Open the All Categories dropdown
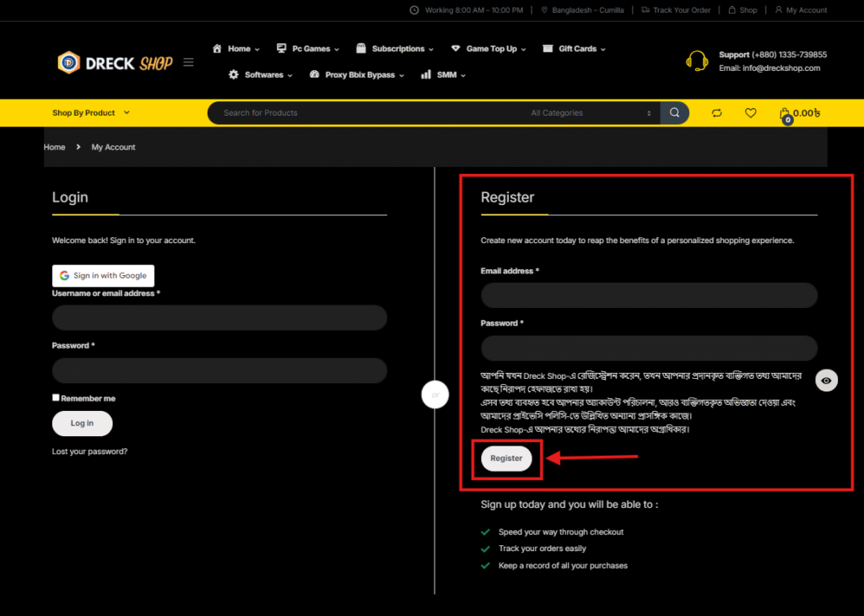The height and width of the screenshot is (616, 864). [591, 113]
